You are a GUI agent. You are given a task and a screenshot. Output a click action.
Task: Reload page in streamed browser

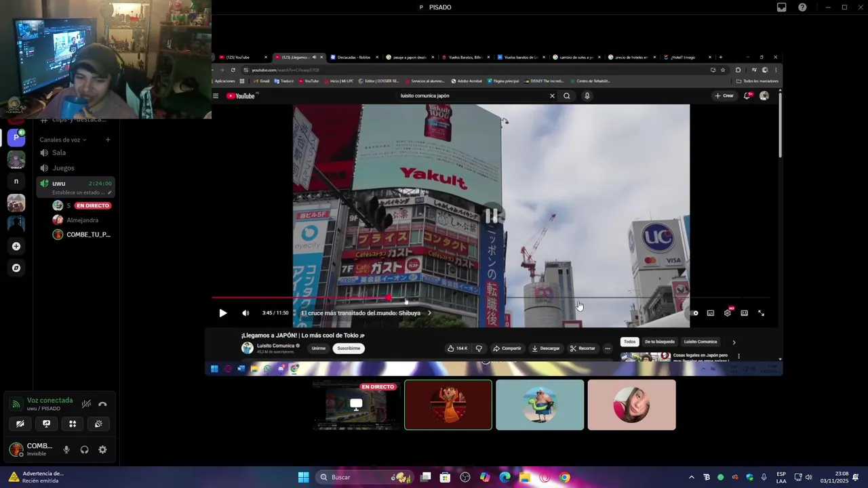[x=233, y=70]
